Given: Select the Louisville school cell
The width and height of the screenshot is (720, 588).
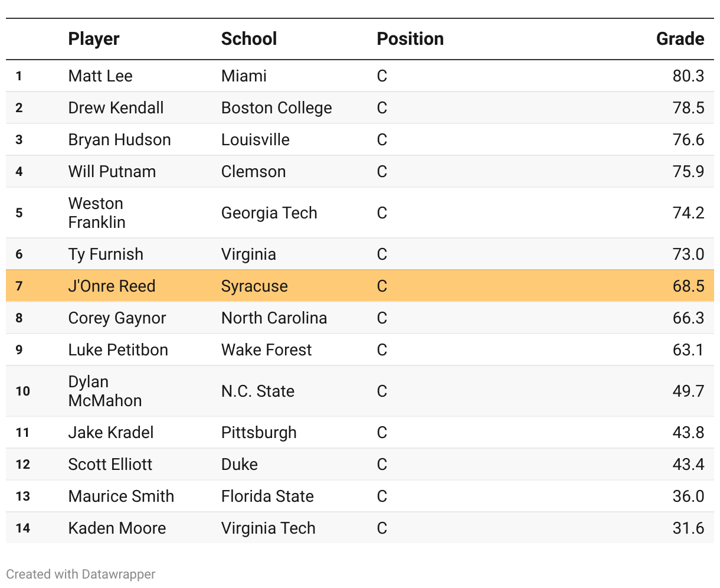Looking at the screenshot, I should point(255,140).
